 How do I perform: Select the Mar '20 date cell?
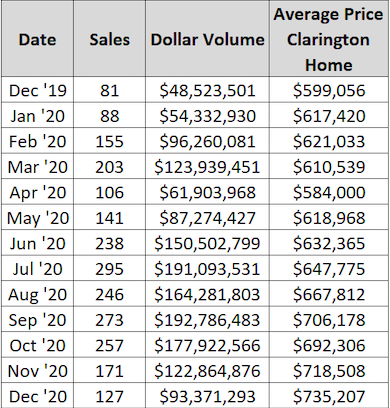click(x=37, y=167)
